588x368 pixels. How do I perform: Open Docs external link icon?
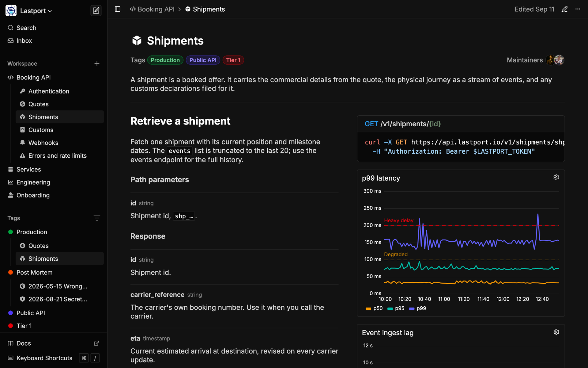[96, 343]
